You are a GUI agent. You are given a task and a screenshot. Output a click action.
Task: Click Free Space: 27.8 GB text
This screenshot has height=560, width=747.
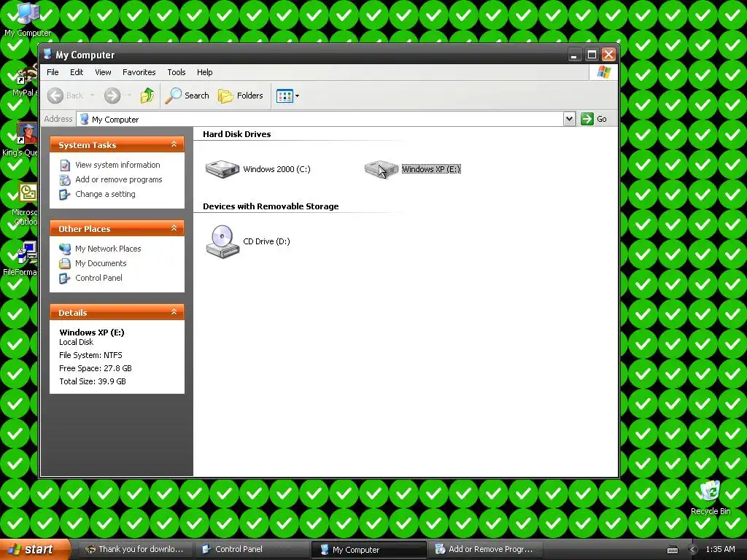96,368
